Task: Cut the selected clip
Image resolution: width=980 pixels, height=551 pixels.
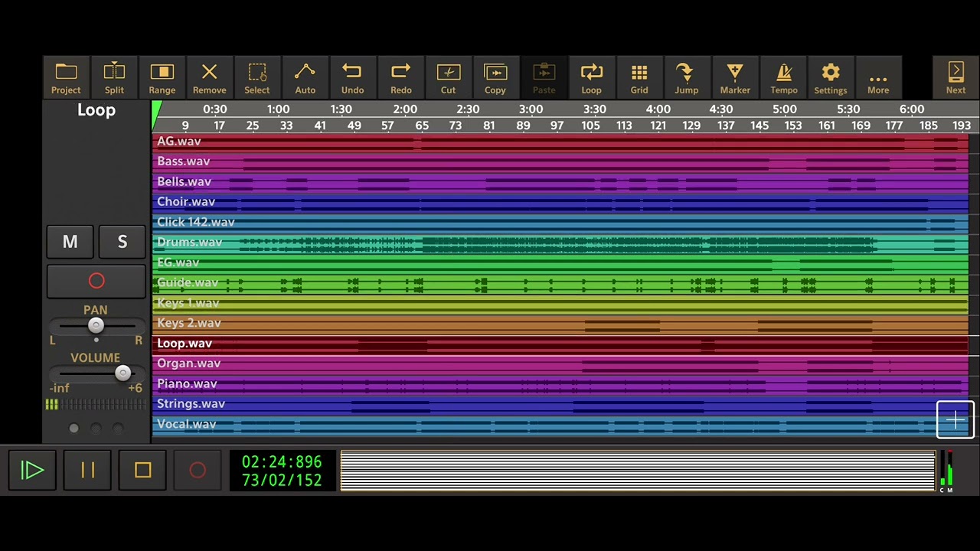Action: pos(448,78)
